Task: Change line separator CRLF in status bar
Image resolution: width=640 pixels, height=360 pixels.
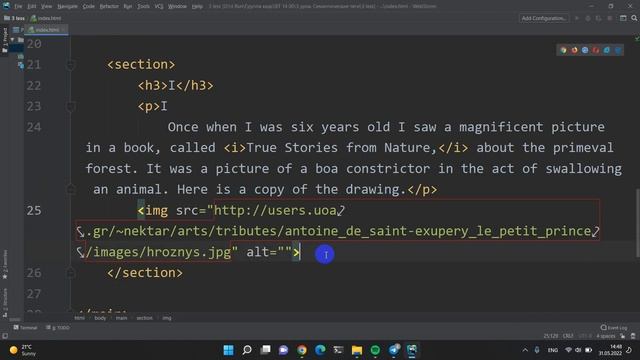Action: tap(568, 336)
